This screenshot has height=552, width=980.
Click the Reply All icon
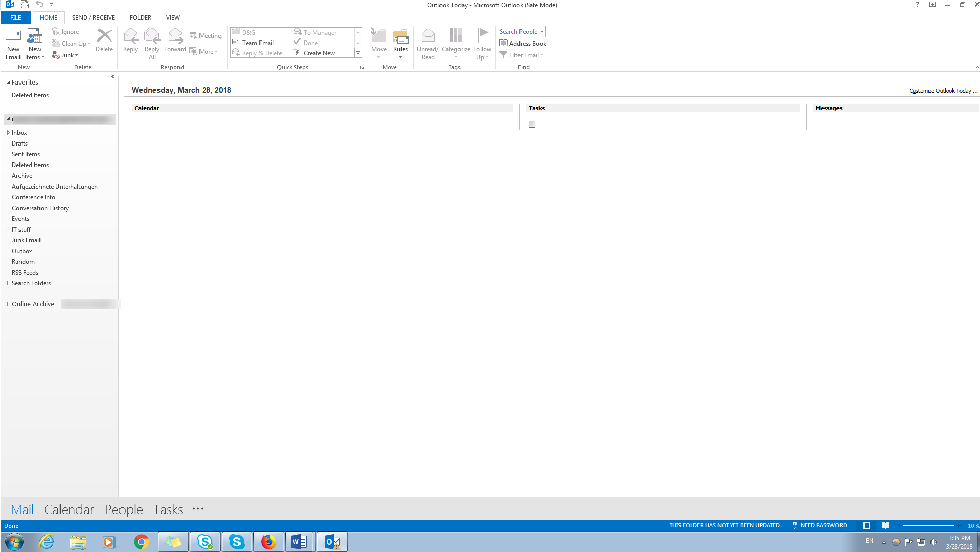152,44
